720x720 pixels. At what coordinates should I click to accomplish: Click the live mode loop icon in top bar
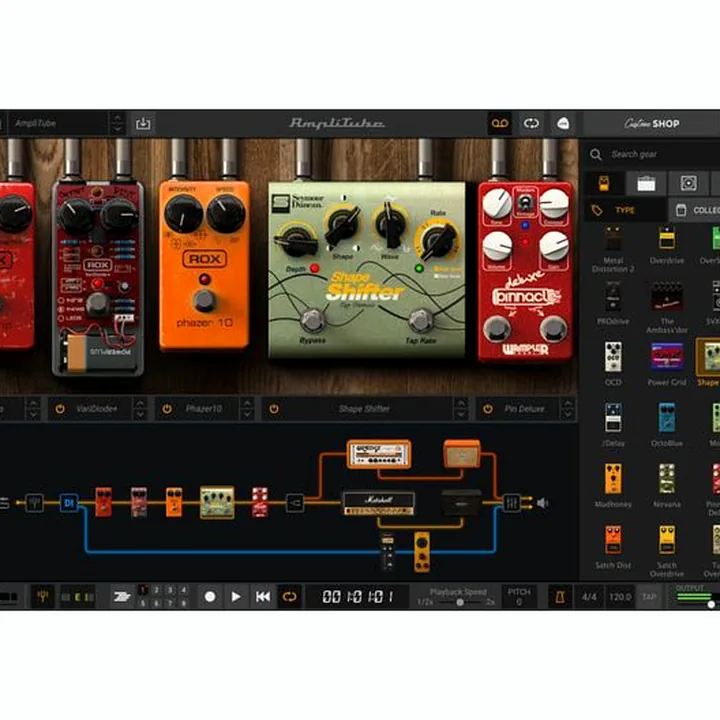coord(531,124)
